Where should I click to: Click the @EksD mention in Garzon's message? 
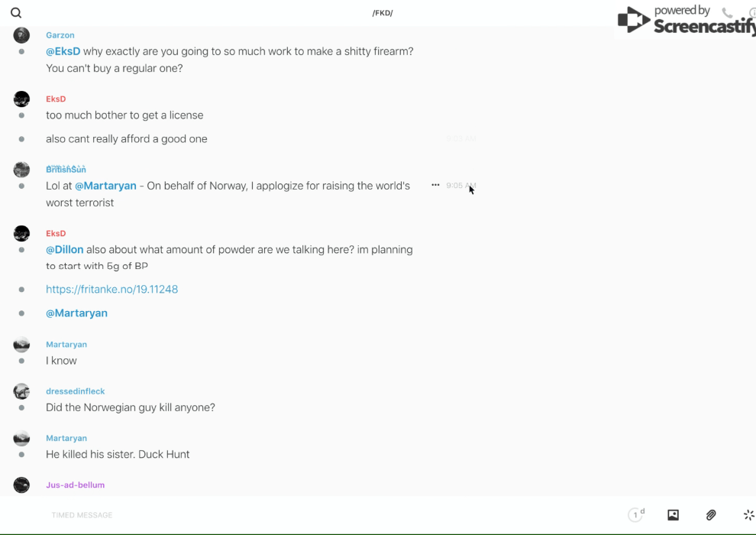[x=63, y=51]
